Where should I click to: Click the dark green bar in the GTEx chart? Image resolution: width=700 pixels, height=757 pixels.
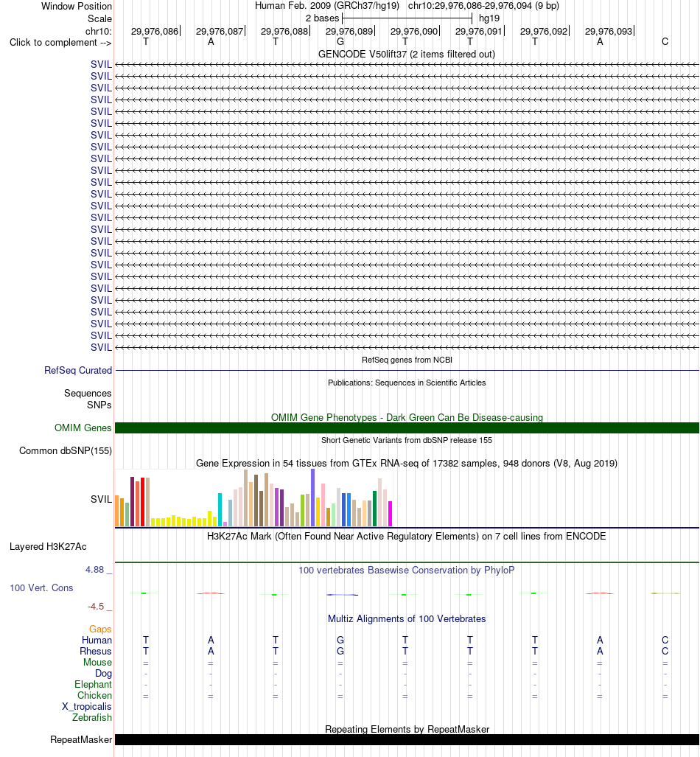[374, 509]
